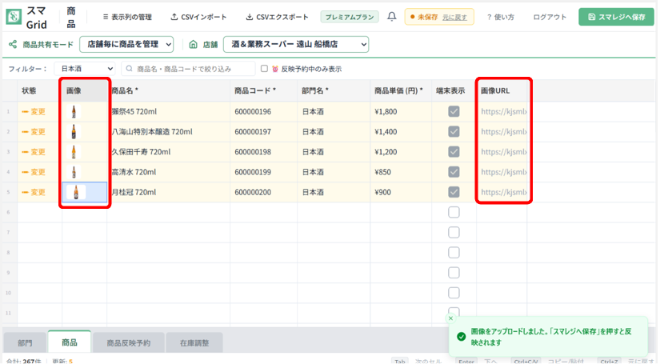Dismiss the upload notification toast
Screen dimensions: 658x364
(451, 318)
